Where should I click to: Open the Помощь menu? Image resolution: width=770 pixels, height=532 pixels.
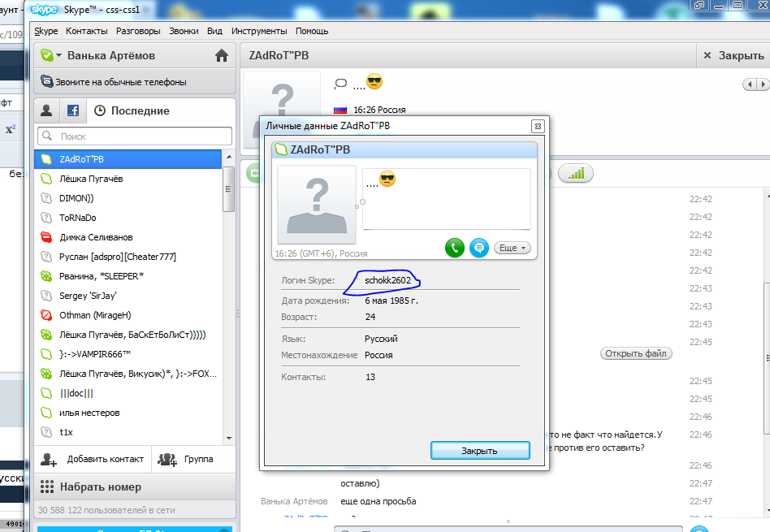coord(312,31)
